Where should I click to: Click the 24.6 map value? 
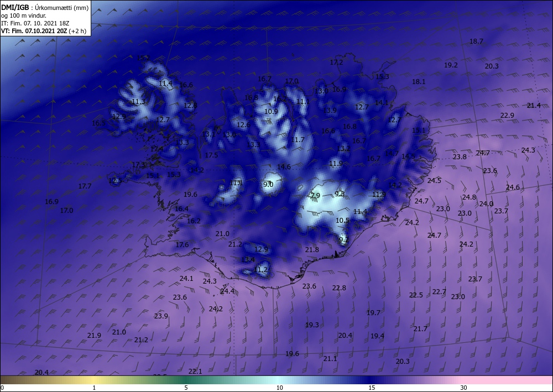pyautogui.click(x=513, y=187)
